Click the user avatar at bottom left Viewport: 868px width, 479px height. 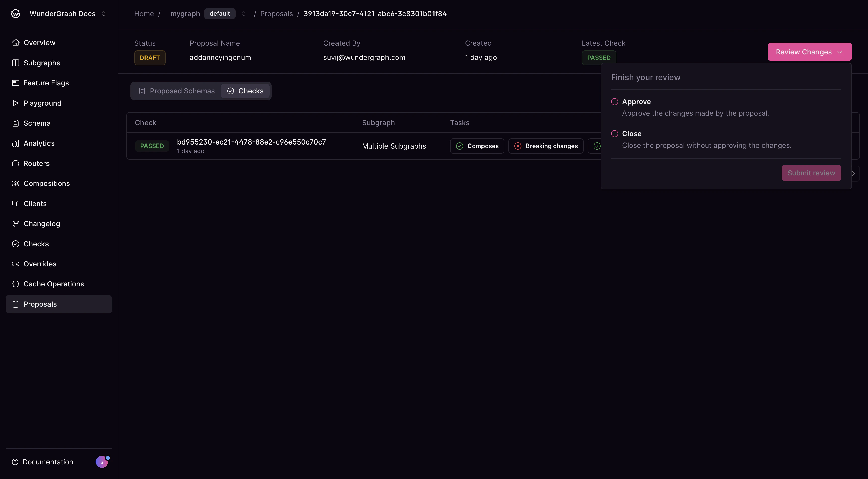[102, 461]
